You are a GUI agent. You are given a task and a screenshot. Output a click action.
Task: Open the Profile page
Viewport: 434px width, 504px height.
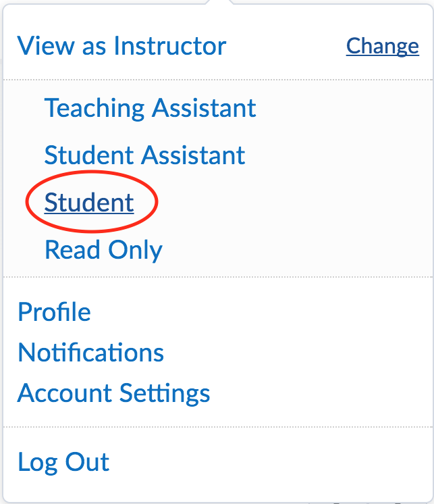(54, 312)
